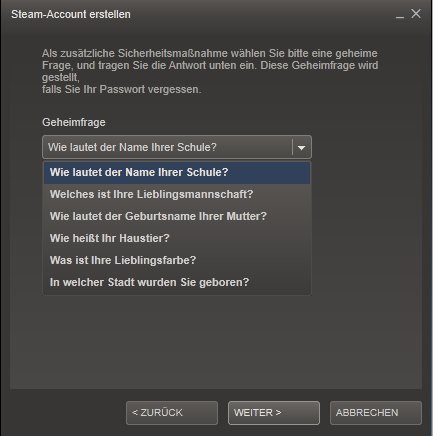Click the 'Als zusätzliche Sicherheitsmaßnahme' instruction line
This screenshot has height=436, width=433.
click(x=210, y=53)
